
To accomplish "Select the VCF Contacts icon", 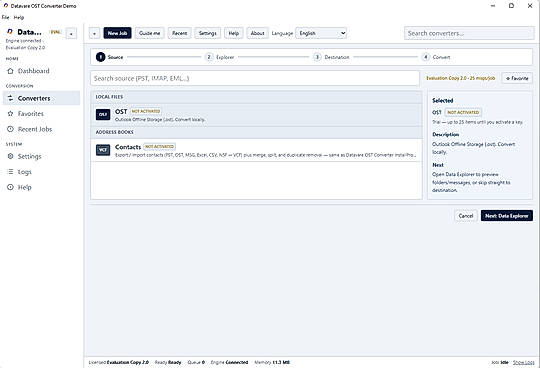I will 103,150.
